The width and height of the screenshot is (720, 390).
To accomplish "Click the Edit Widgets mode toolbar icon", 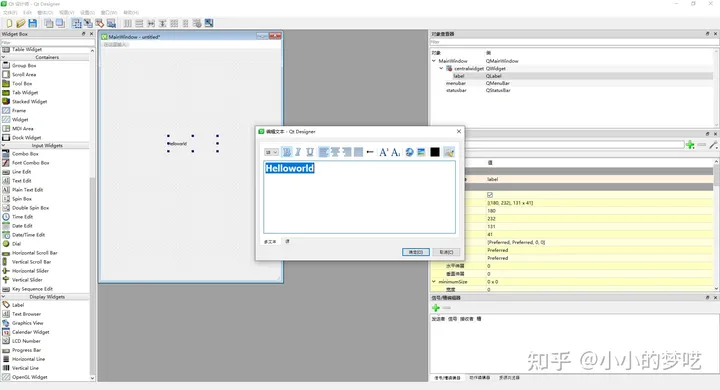I will [77, 23].
